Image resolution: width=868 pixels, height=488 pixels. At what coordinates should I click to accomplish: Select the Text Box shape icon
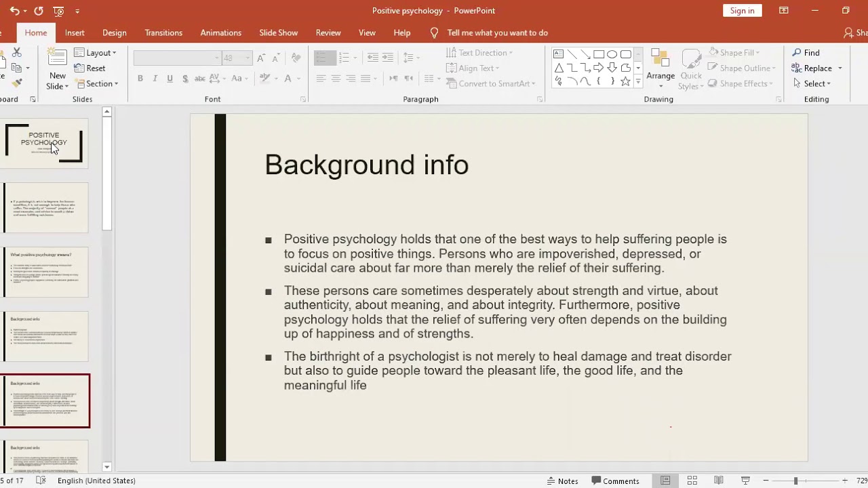click(x=559, y=54)
